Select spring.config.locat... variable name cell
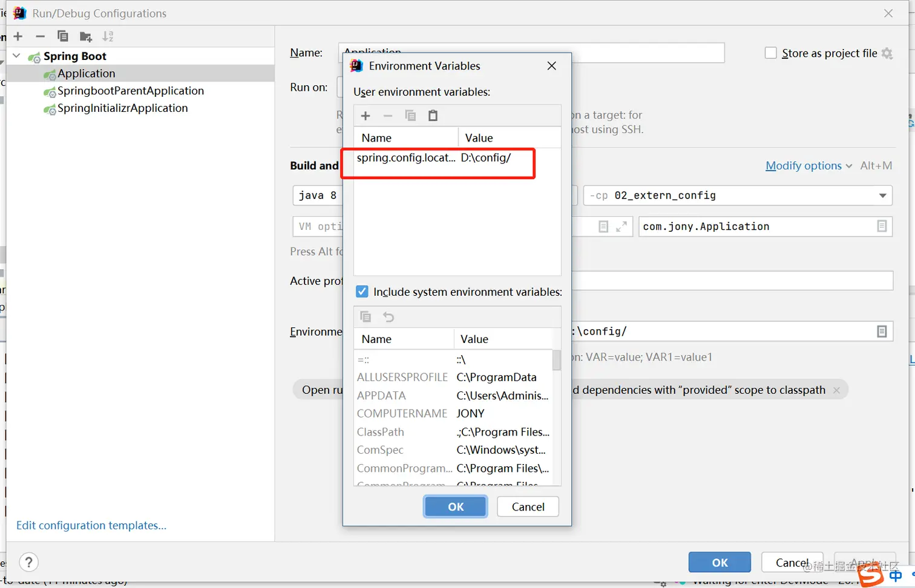The image size is (915, 588). 406,158
